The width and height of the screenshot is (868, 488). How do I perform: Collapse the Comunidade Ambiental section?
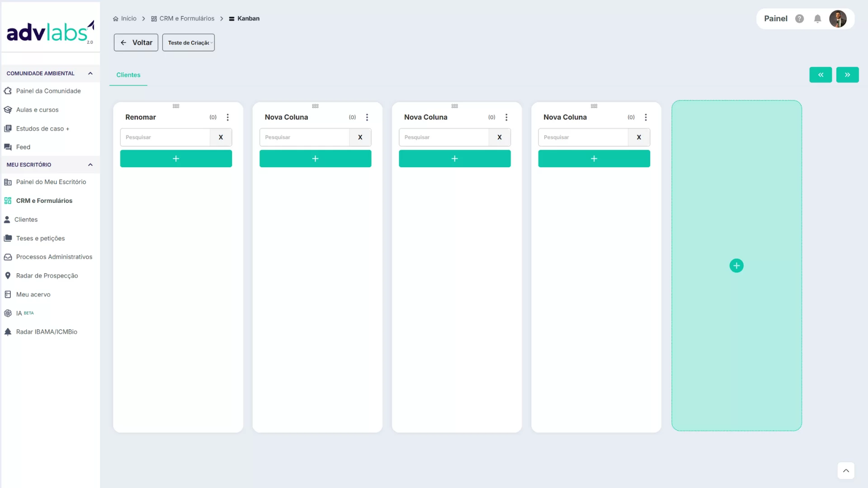point(90,74)
